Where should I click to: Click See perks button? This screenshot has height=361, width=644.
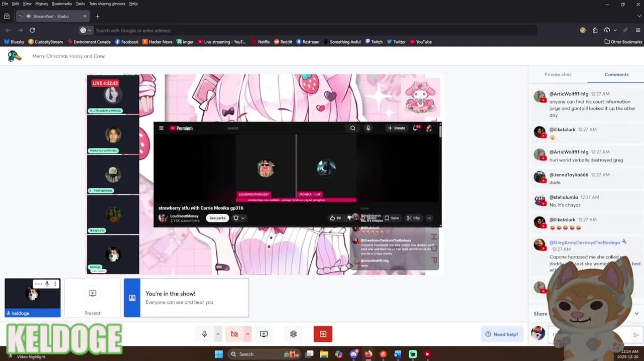(217, 218)
